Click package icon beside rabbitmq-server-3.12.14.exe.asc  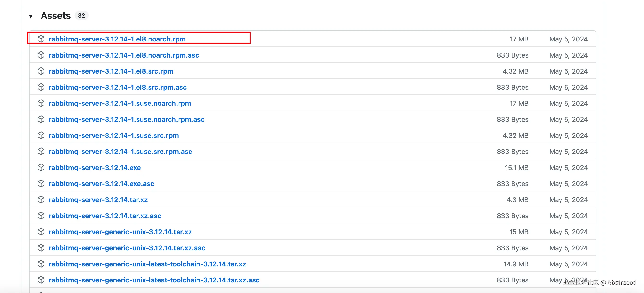click(x=41, y=184)
